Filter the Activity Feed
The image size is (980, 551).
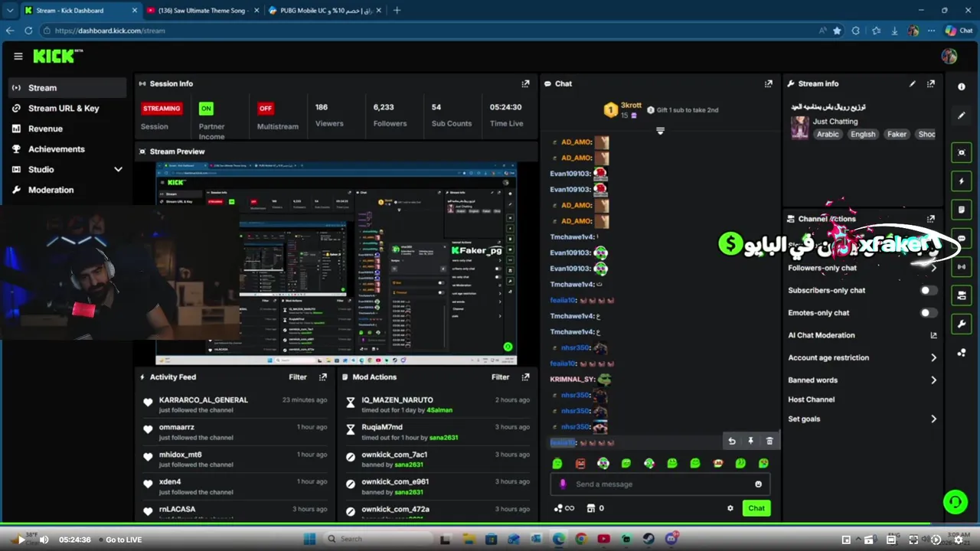pyautogui.click(x=298, y=377)
